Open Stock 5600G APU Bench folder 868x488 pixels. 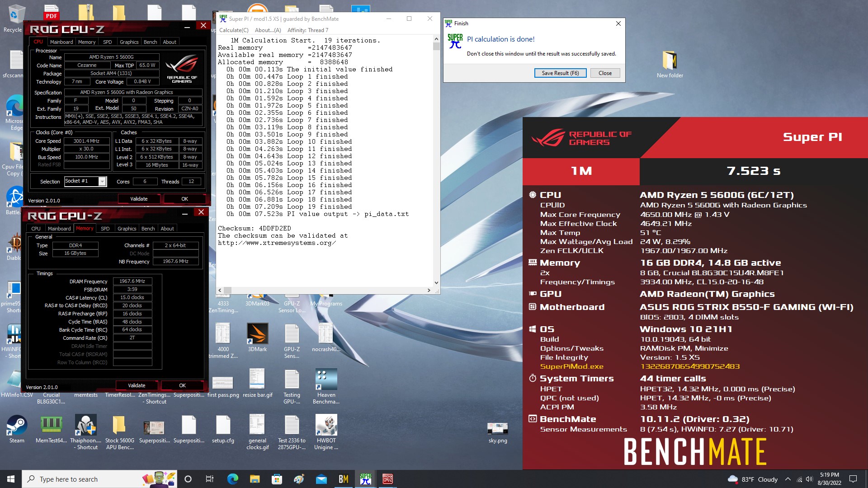coord(119,432)
